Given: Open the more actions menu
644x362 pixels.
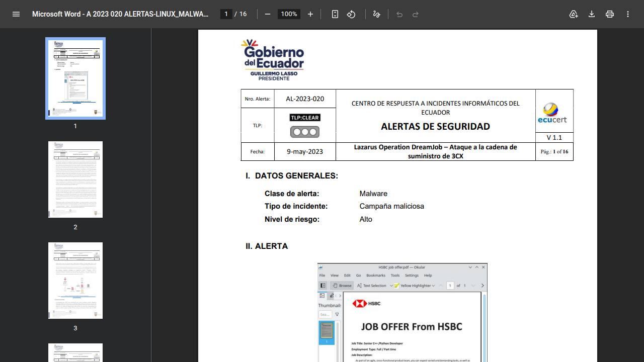Looking at the screenshot, I should tap(628, 14).
